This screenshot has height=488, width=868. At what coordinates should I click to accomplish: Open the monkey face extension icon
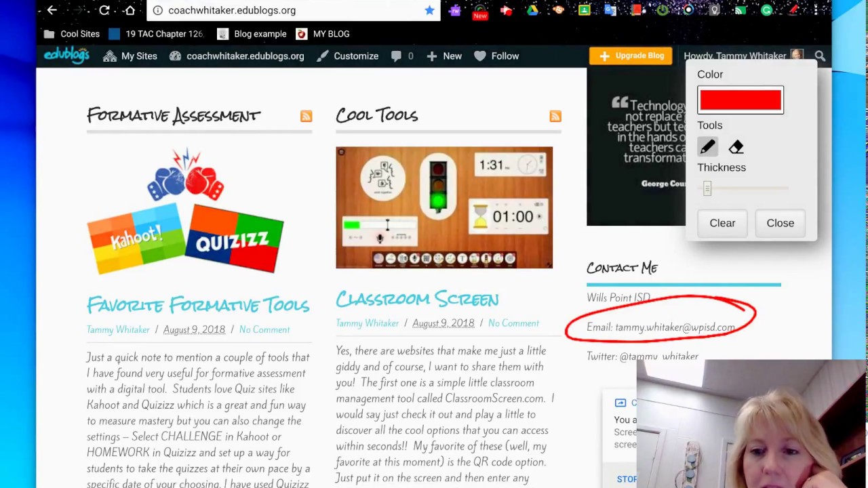click(559, 10)
